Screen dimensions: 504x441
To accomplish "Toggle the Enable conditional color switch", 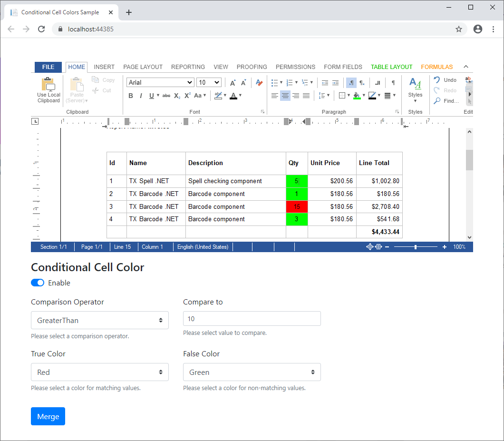I will [x=38, y=283].
